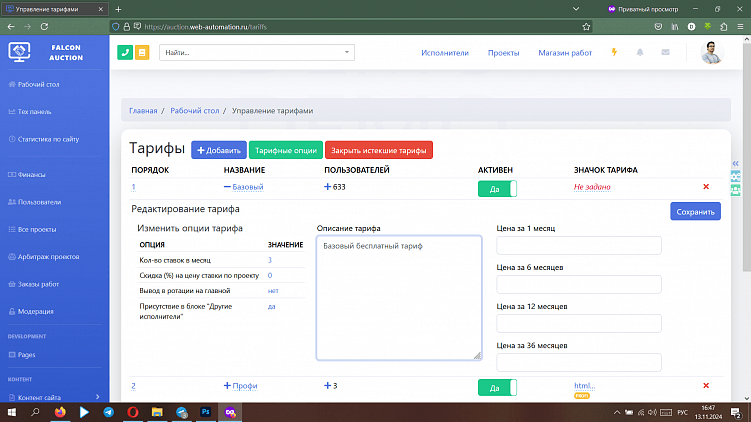Click the Сохранить button
This screenshot has width=751, height=422.
[x=694, y=212]
